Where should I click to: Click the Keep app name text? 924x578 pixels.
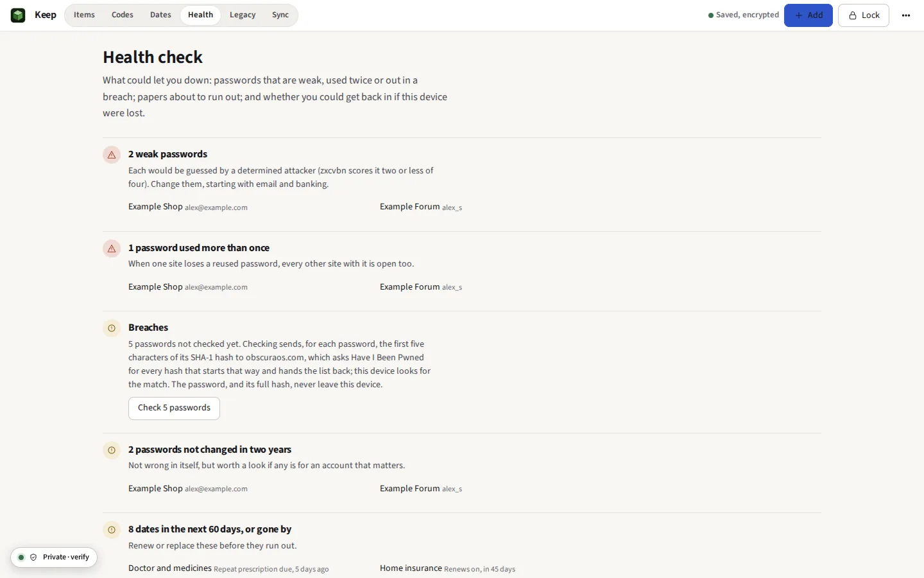(x=46, y=15)
